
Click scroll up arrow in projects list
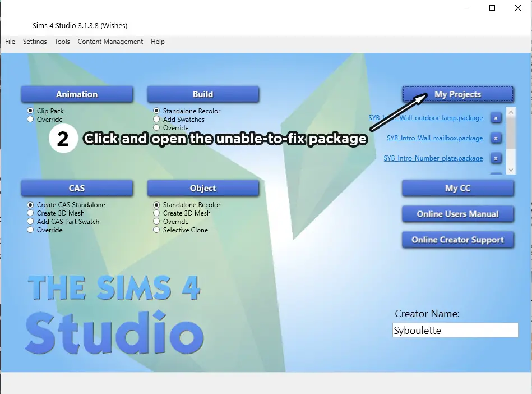pos(511,112)
